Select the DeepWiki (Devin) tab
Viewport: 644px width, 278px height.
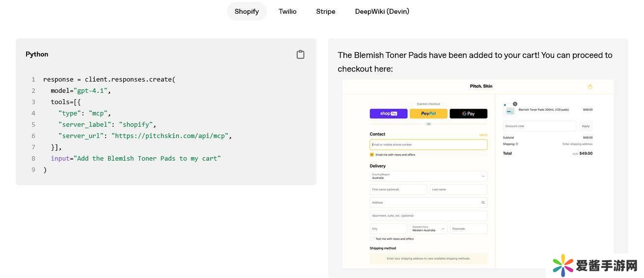coord(382,11)
